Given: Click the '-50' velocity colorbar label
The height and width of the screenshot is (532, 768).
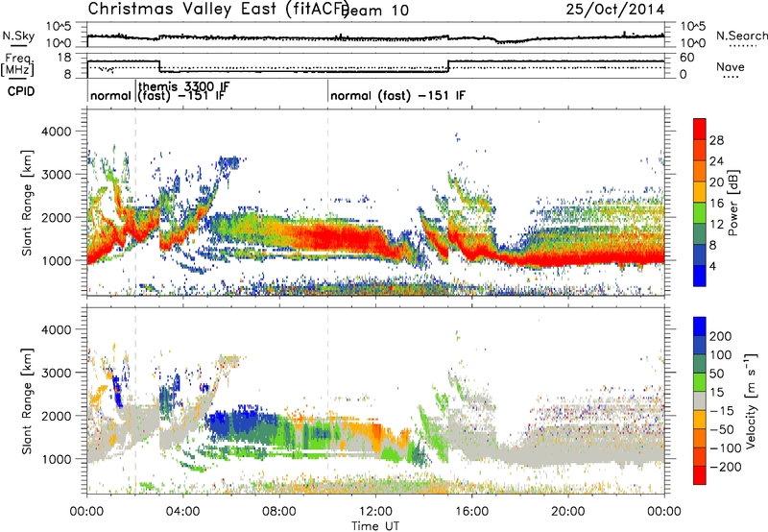Looking at the screenshot, I should 722,429.
